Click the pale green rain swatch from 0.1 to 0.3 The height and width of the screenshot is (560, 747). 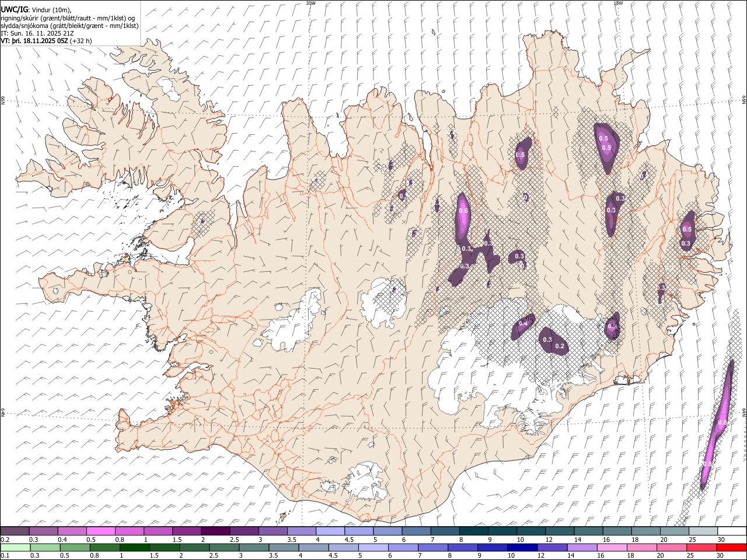(15, 547)
